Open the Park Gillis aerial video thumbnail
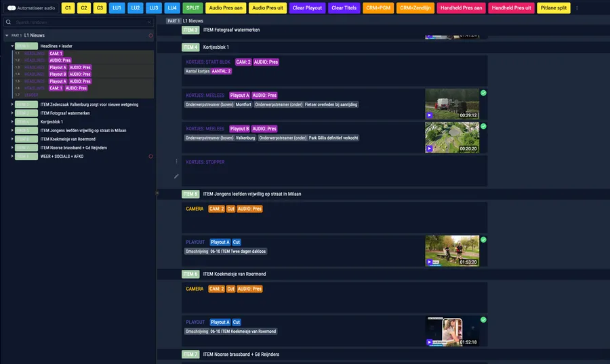Image resolution: width=610 pixels, height=364 pixels. [452, 138]
